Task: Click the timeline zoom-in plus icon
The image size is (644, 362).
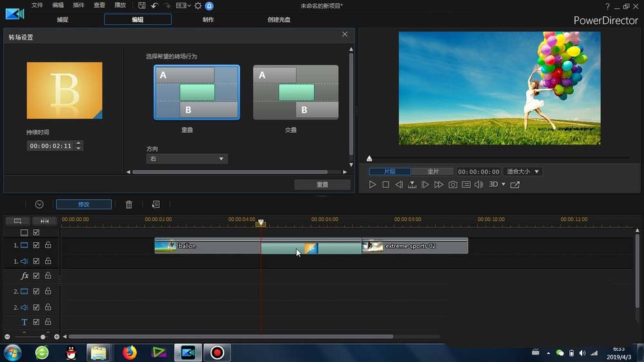Action: [x=57, y=337]
